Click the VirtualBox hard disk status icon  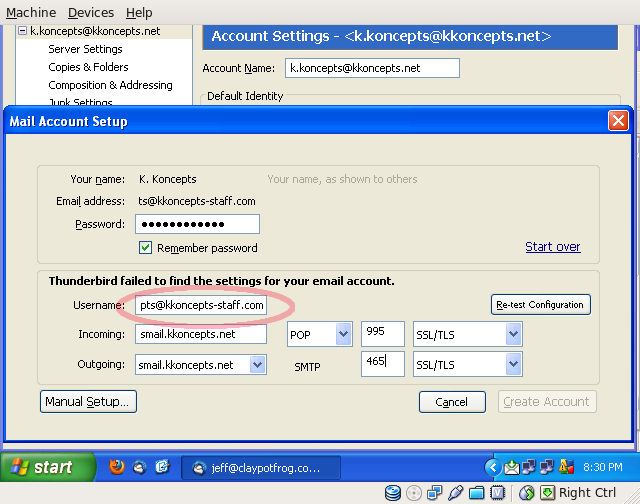(x=393, y=493)
